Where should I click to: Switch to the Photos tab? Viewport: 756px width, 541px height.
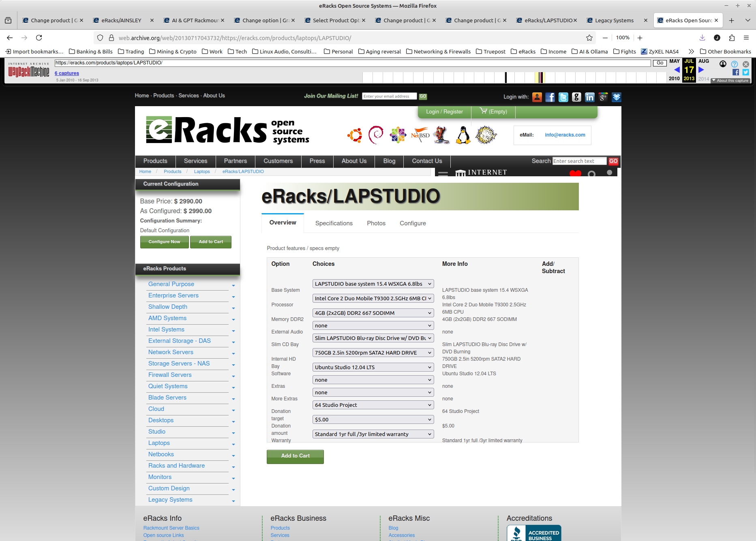[376, 223]
